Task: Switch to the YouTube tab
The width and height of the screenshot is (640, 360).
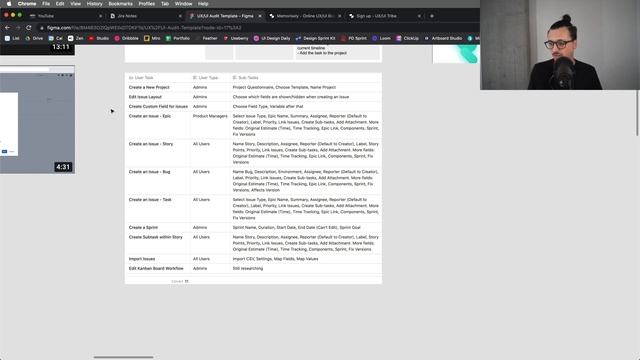Action: click(x=65, y=16)
